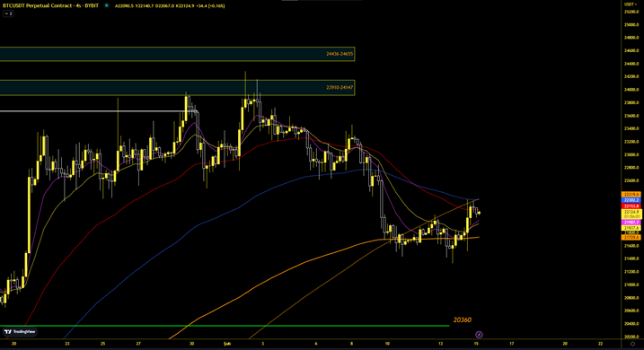The image size is (644, 350).
Task: Click the 23000.0 price axis label
Action: pyautogui.click(x=631, y=154)
